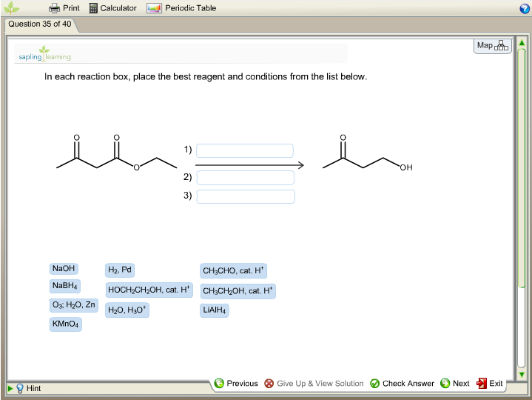This screenshot has height=400, width=532.
Task: Open the Calculator tool
Action: tap(112, 8)
